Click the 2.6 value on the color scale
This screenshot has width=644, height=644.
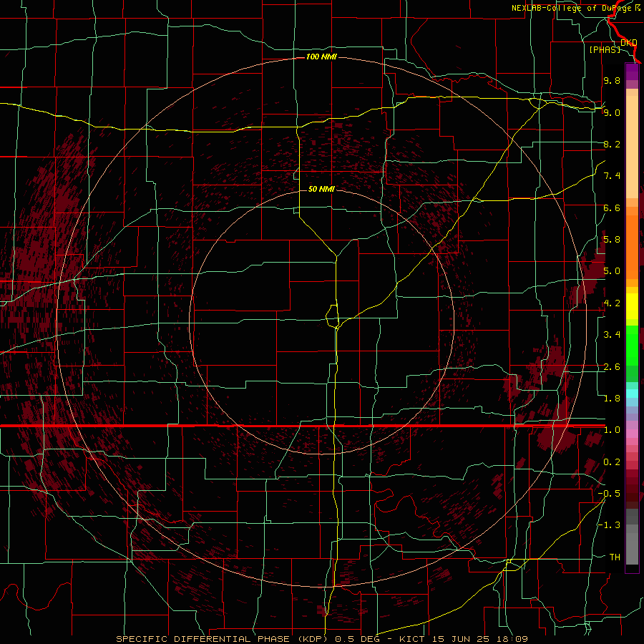612,367
